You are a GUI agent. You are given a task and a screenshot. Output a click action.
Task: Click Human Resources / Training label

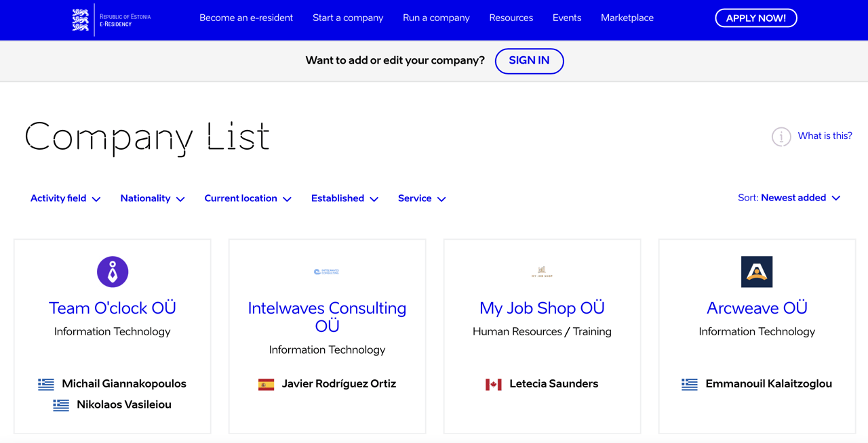(542, 332)
